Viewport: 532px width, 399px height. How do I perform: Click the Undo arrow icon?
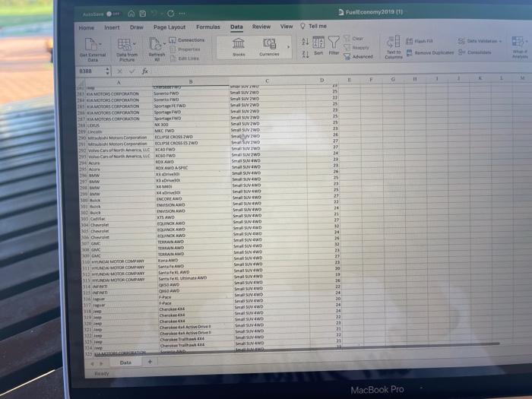click(x=154, y=14)
